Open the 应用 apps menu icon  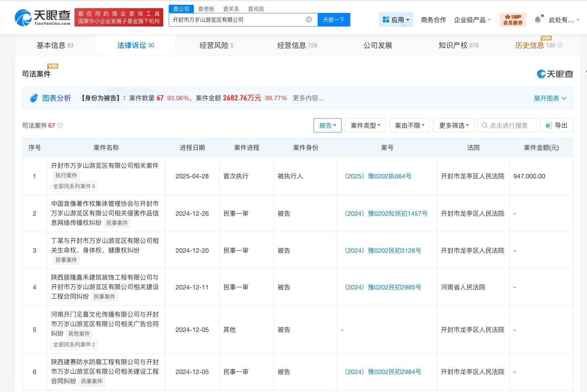pos(386,19)
